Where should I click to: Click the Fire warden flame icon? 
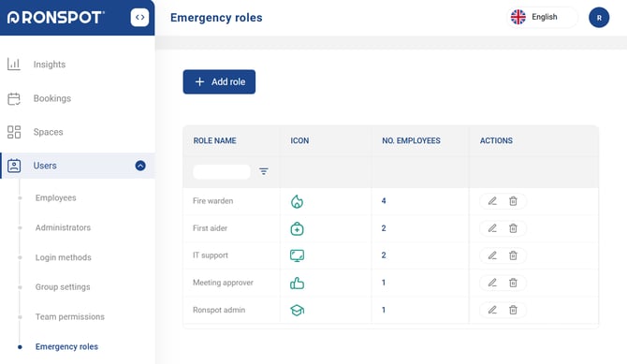click(x=297, y=201)
